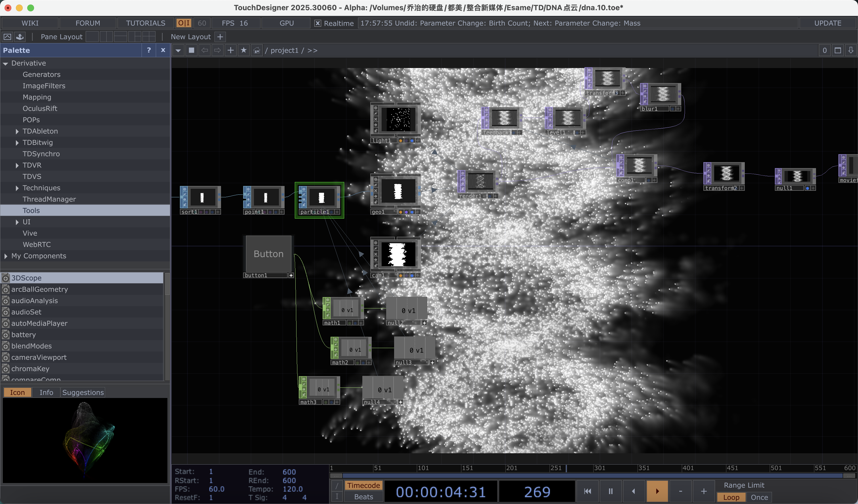Expand the My Components folder
Image resolution: width=858 pixels, height=504 pixels.
(x=5, y=256)
